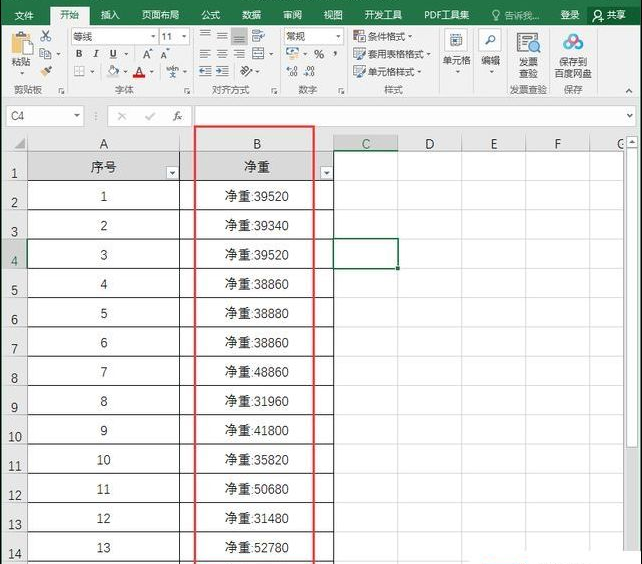Toggle underline formatting button
This screenshot has height=564, width=642.
click(x=113, y=54)
